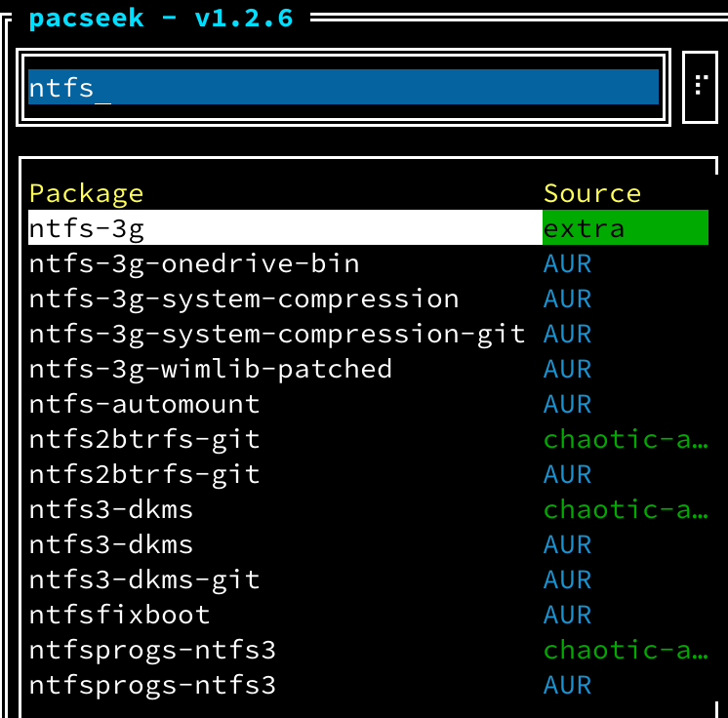Choose ntfs3-dkms-git from the list
728x718 pixels.
coord(143,579)
